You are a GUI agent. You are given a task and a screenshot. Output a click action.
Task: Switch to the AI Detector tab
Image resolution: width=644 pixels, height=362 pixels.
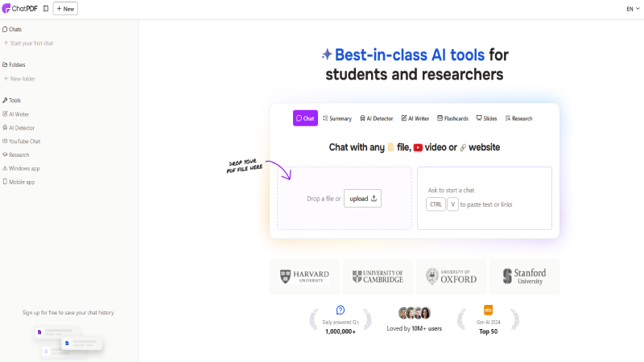point(376,118)
